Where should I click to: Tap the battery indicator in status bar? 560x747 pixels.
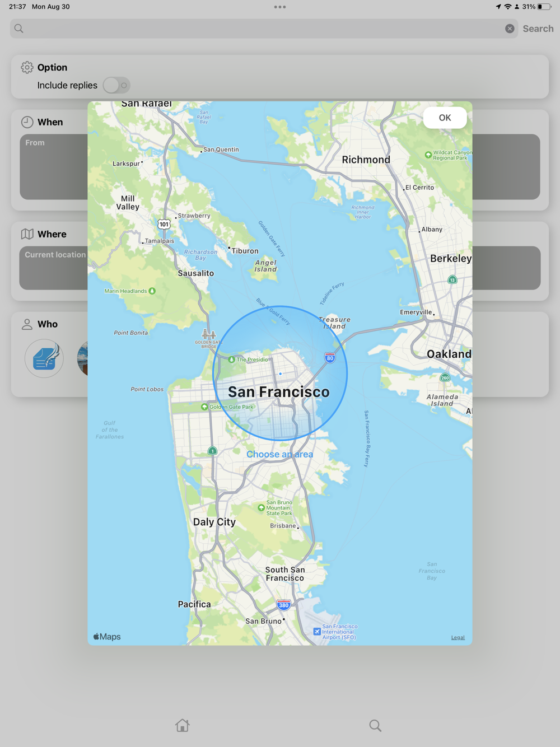pos(543,7)
